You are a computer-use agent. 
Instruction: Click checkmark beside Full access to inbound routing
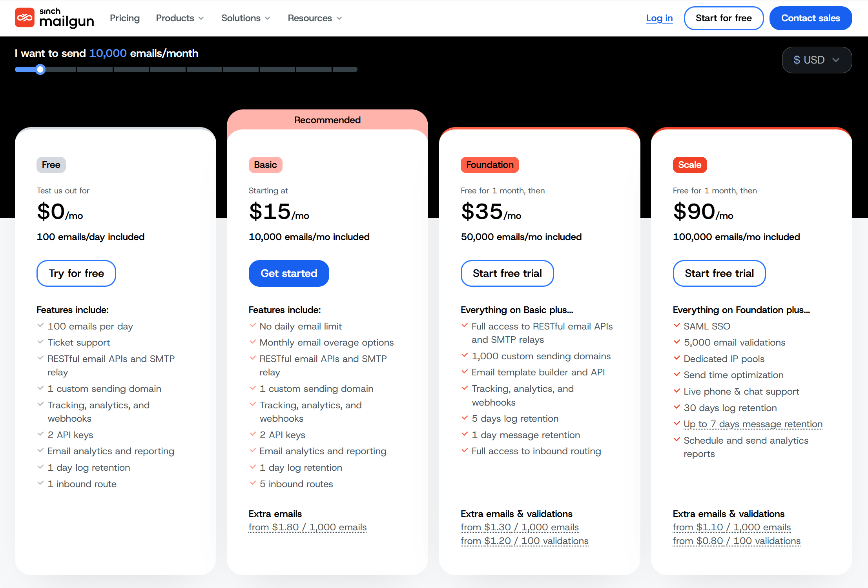[x=465, y=451]
